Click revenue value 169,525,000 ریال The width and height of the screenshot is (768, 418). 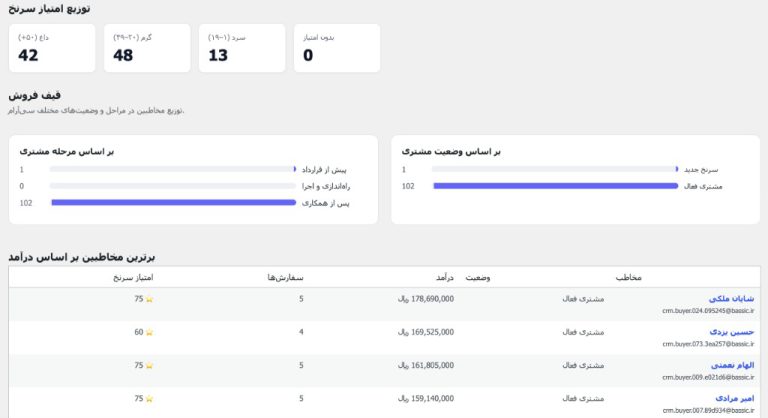pos(426,332)
